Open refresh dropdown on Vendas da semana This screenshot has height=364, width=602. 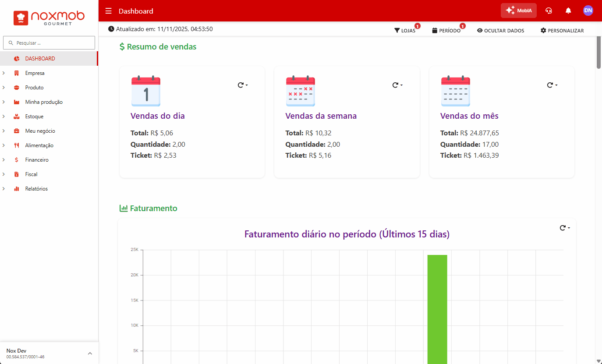click(397, 85)
